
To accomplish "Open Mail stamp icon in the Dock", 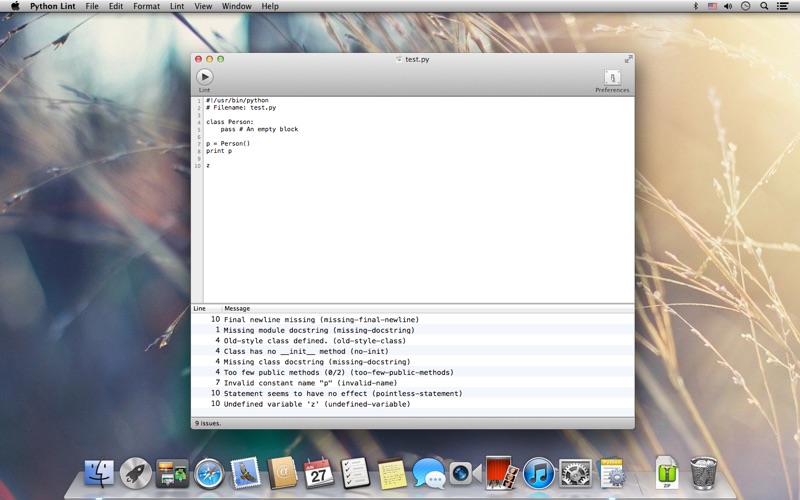I will (x=245, y=473).
